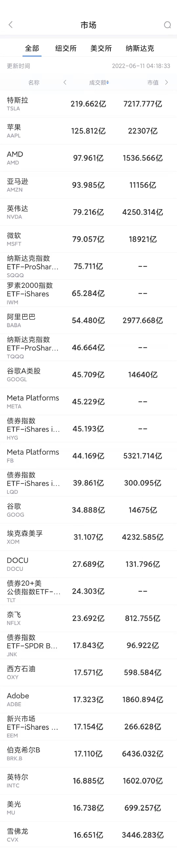Screen dimensions: 177x868
Task: Select the 伯克希尔B BRK.B row
Action: (88, 754)
